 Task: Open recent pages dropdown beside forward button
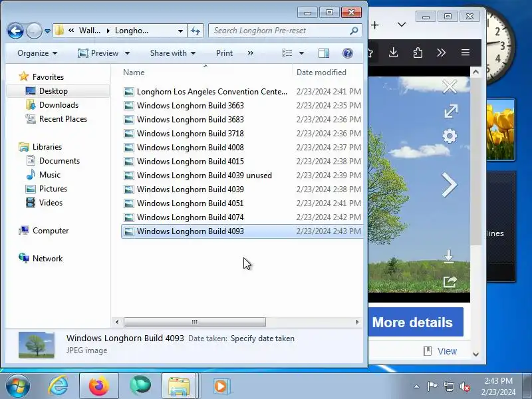click(47, 31)
